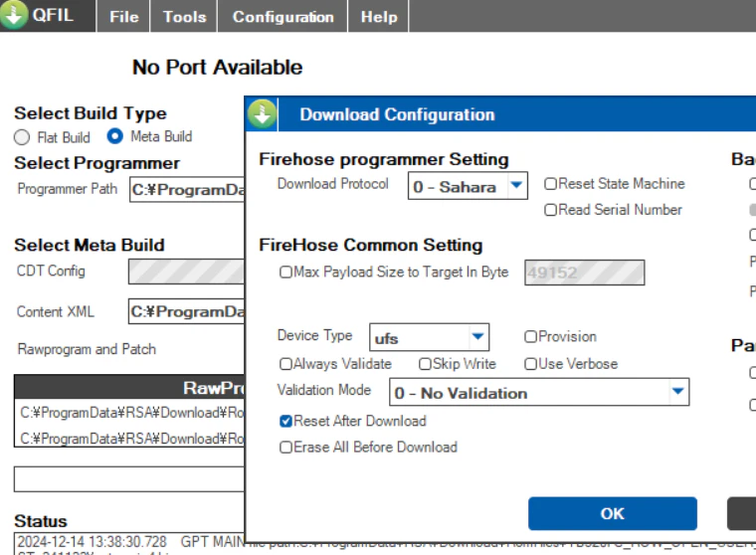Click the OK button in Download Configuration
Image resolution: width=756 pixels, height=555 pixels.
(x=613, y=513)
